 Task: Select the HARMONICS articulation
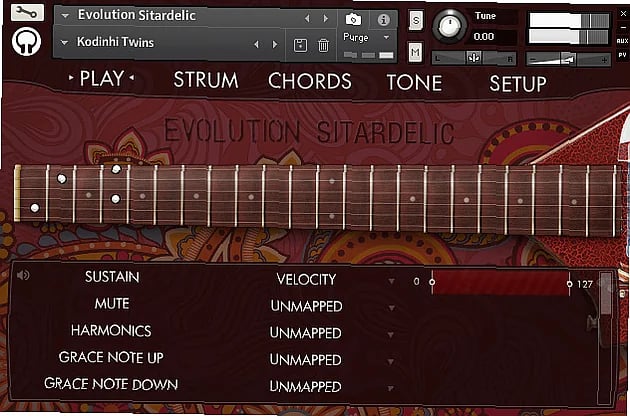point(111,330)
